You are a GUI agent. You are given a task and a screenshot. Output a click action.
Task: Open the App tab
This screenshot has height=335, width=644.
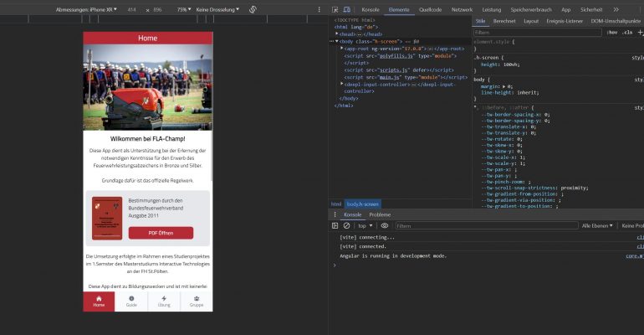click(x=566, y=9)
